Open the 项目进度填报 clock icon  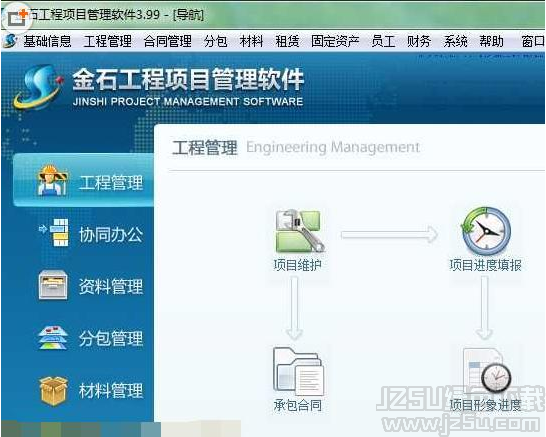(486, 231)
